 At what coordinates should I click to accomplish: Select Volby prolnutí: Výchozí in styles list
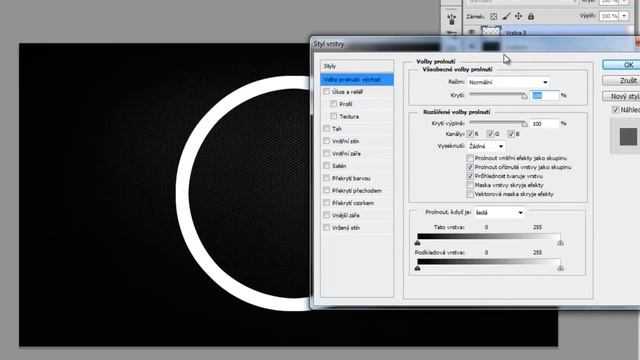click(357, 80)
